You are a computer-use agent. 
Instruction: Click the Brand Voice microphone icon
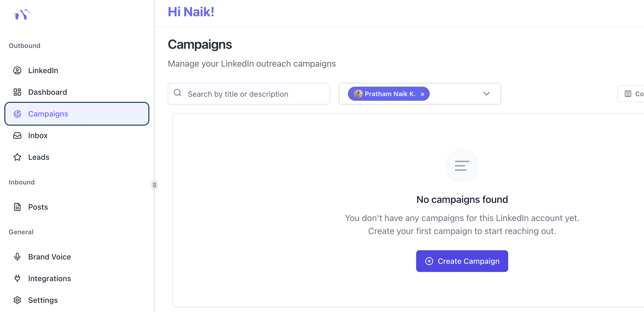[17, 257]
